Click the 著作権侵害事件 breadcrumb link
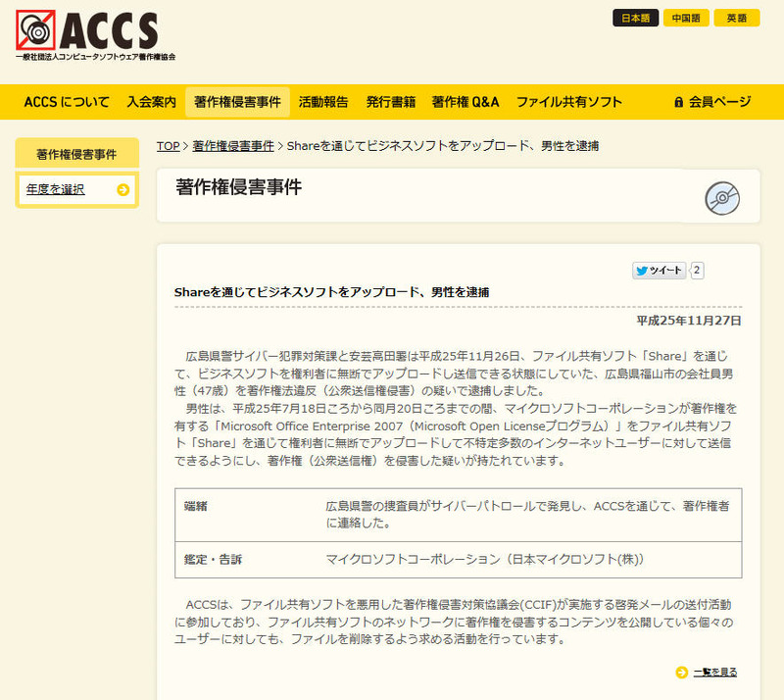784x700 pixels. coord(233,146)
